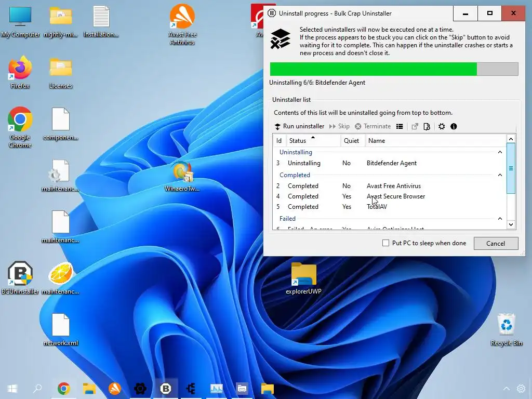Select the Licenses folder icon

[x=61, y=73]
